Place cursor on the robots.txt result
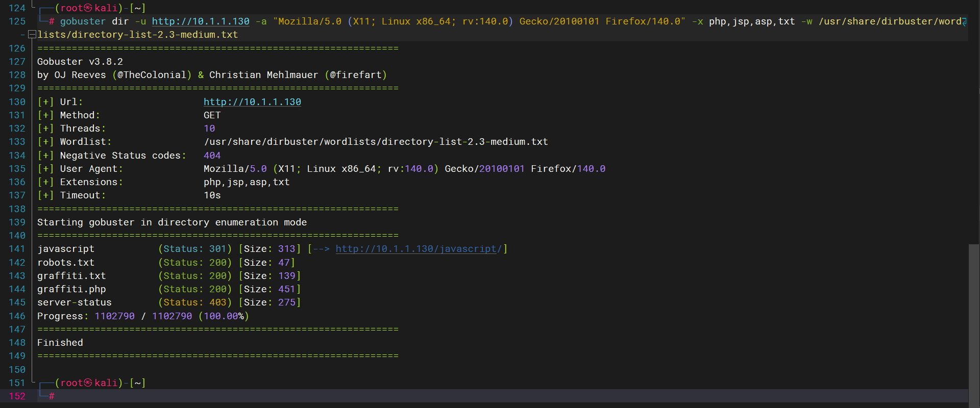 click(x=66, y=263)
